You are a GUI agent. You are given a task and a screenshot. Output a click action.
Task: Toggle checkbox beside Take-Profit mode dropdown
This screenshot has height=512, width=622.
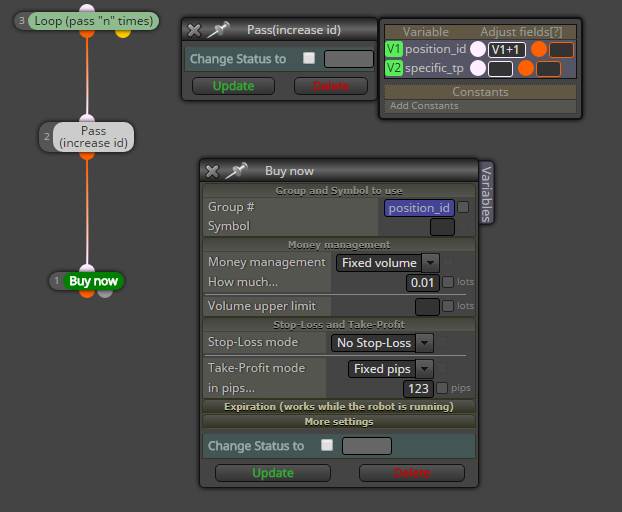click(442, 368)
